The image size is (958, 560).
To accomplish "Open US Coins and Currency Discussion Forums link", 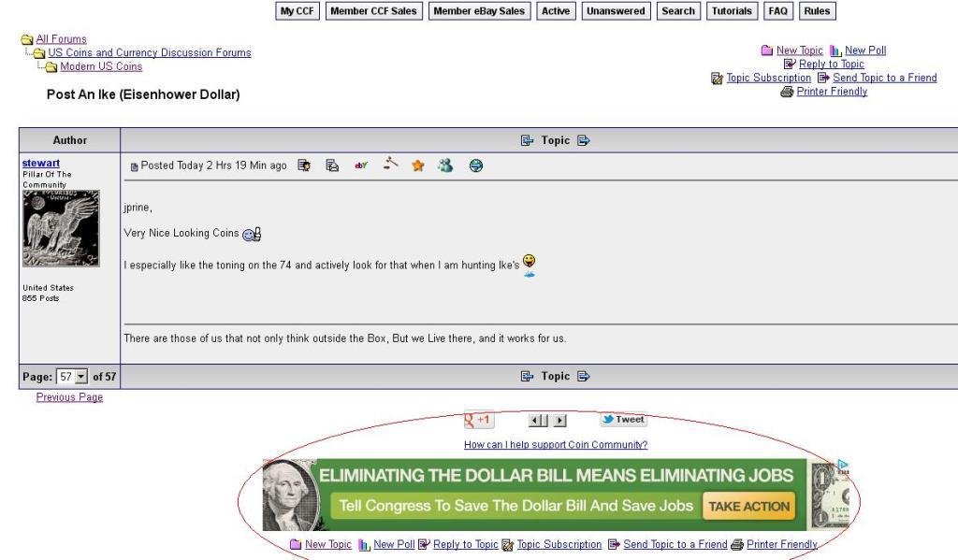I will point(150,52).
